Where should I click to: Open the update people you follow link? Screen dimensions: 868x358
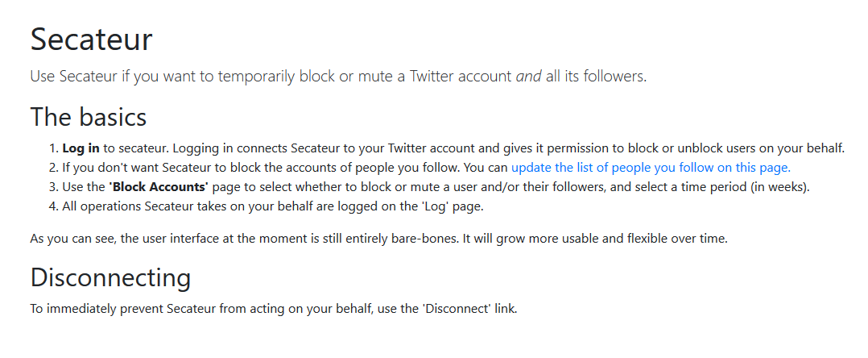[651, 168]
